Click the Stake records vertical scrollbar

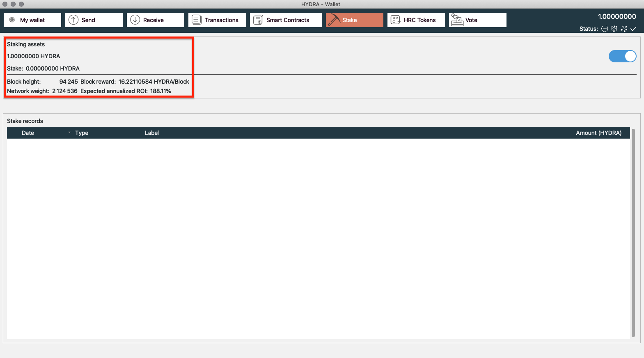pyautogui.click(x=633, y=233)
